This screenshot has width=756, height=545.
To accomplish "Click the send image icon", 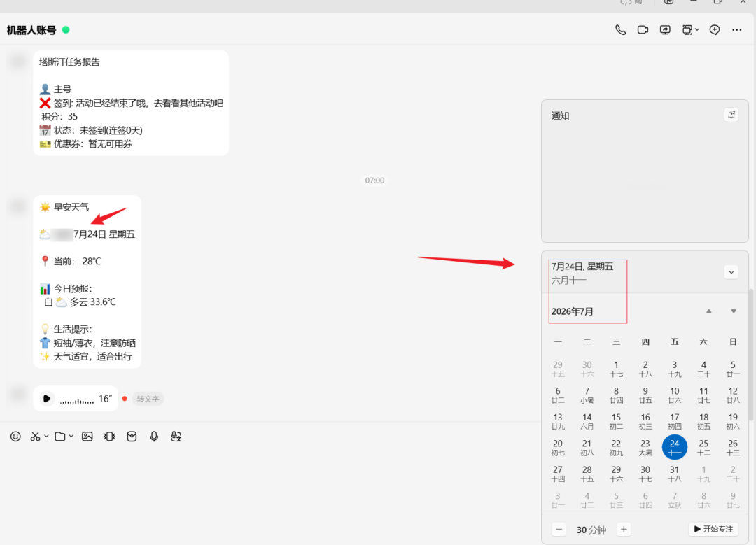I will 87,437.
